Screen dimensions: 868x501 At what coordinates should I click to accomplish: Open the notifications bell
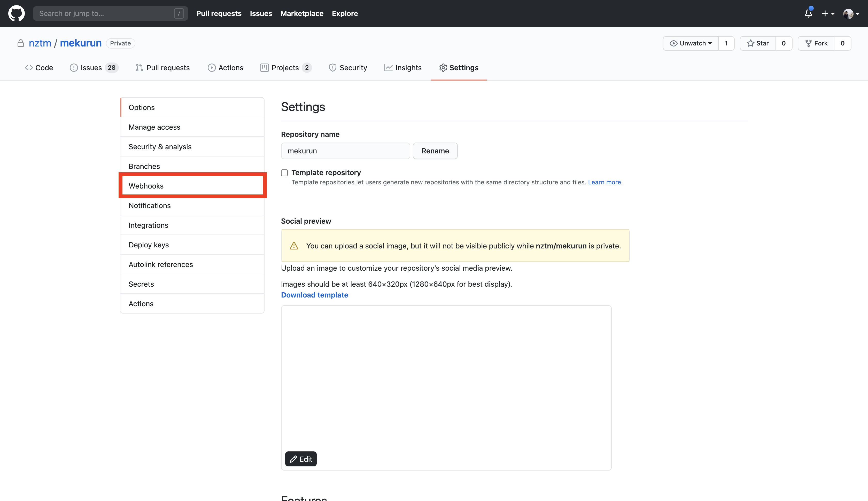coord(809,13)
